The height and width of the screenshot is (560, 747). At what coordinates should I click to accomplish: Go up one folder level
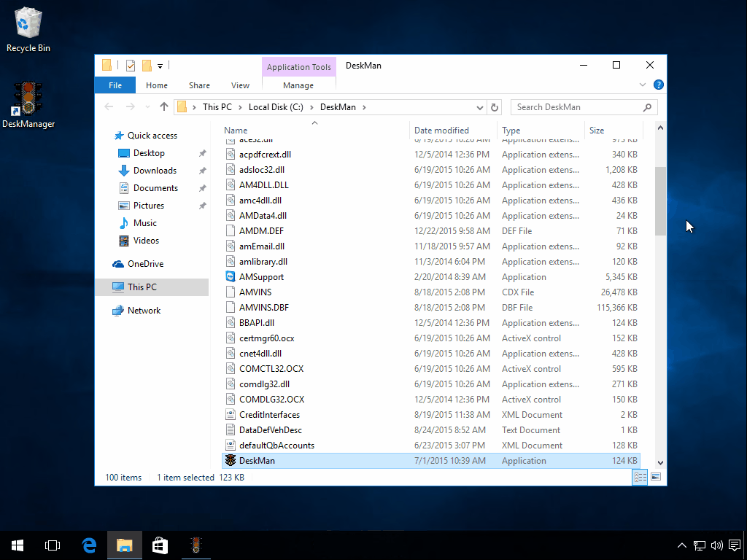pyautogui.click(x=164, y=106)
